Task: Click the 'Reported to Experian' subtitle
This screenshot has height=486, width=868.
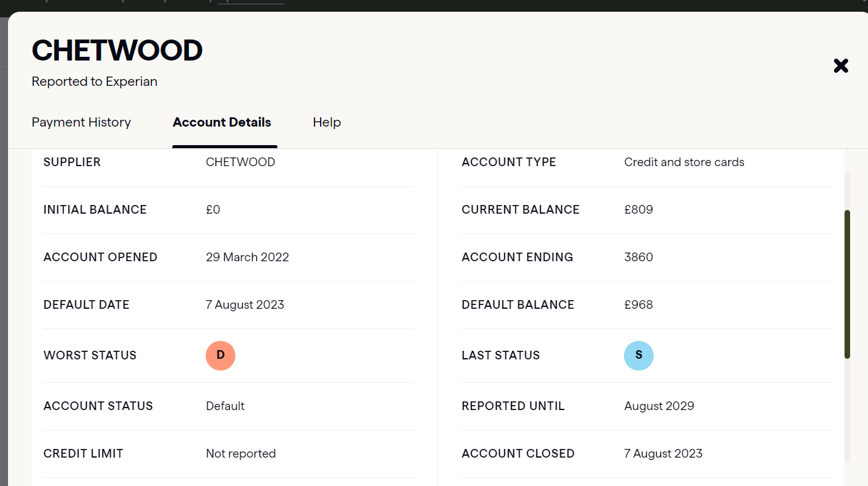Action: point(95,82)
